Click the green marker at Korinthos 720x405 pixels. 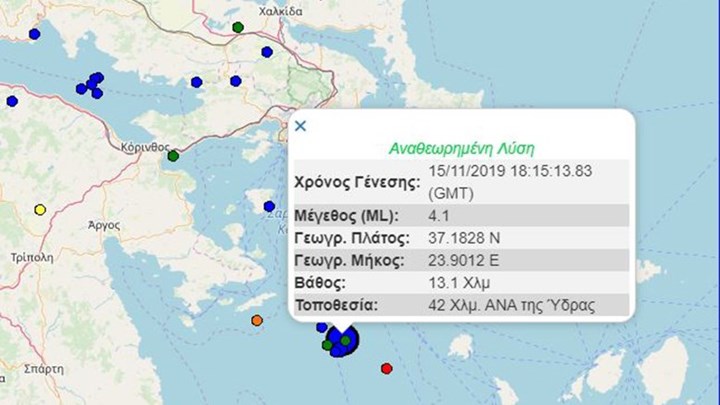173,156
